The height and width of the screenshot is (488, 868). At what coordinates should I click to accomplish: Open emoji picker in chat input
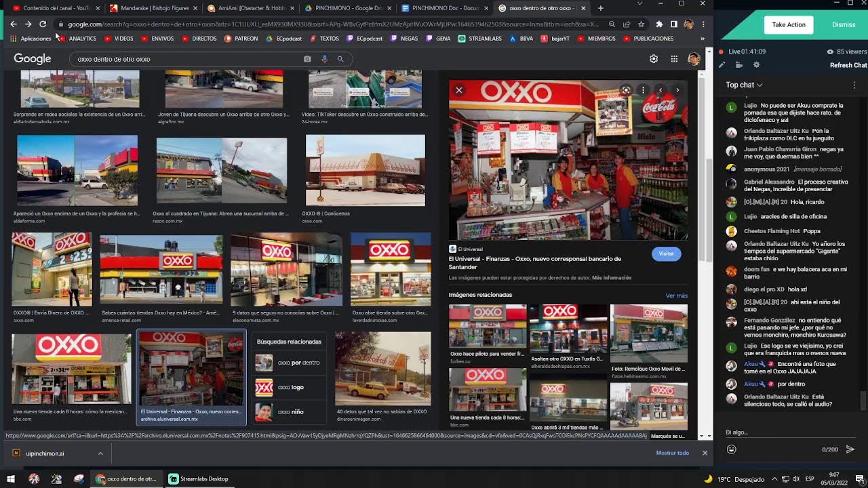click(x=731, y=449)
